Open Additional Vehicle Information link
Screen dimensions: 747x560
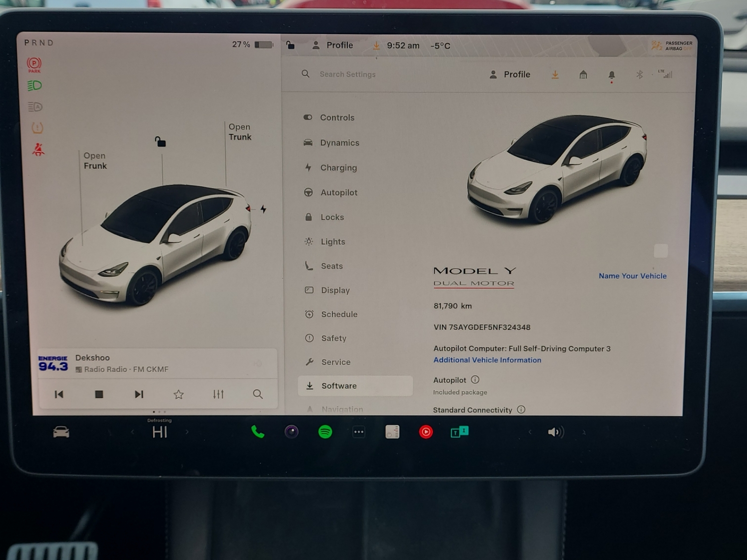[x=487, y=360]
